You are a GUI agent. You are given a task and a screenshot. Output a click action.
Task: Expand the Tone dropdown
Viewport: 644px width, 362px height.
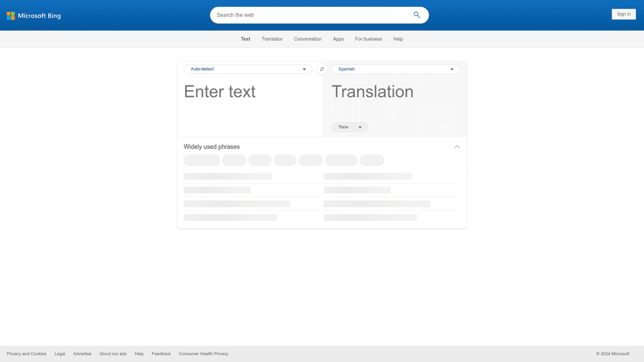click(349, 127)
